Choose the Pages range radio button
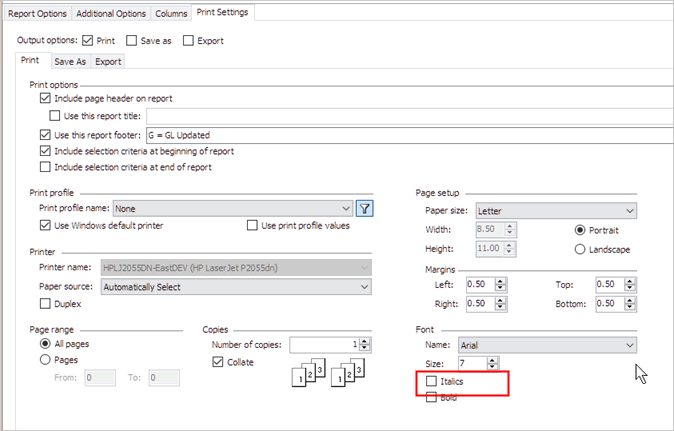The width and height of the screenshot is (674, 431). point(45,360)
